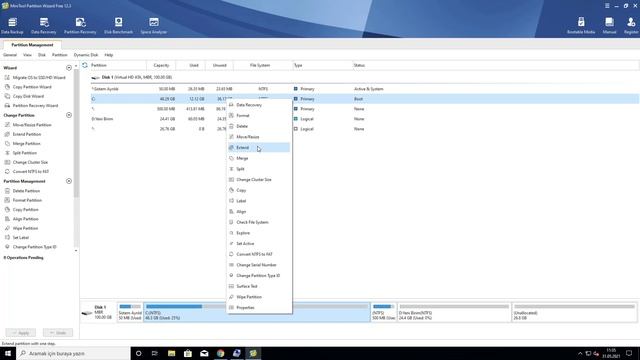640x360 pixels.
Task: Choose Copy Partition in sidebar
Action: tap(22, 210)
